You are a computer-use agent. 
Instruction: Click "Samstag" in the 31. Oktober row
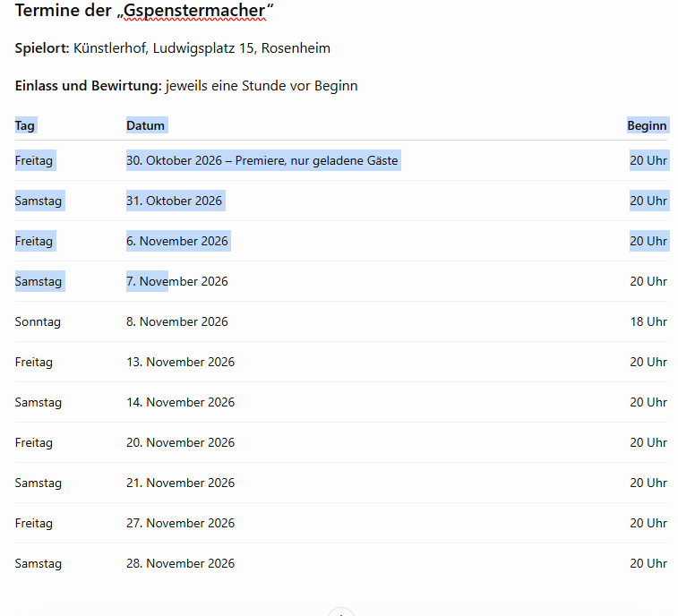[x=38, y=201]
